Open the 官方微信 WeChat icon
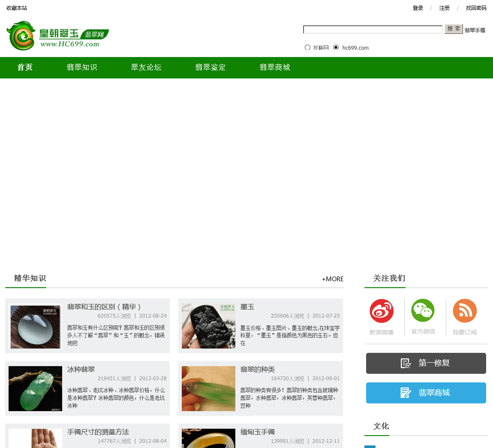 [x=423, y=310]
